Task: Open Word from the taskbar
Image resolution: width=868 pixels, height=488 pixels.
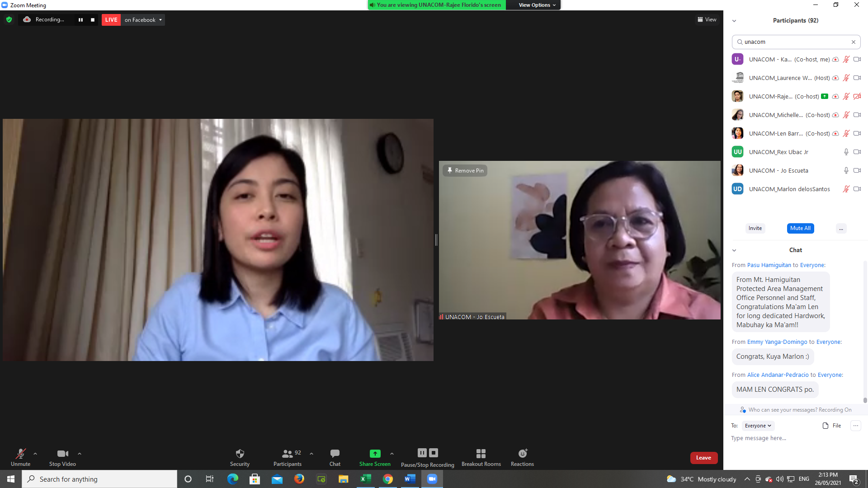Action: coord(410,479)
